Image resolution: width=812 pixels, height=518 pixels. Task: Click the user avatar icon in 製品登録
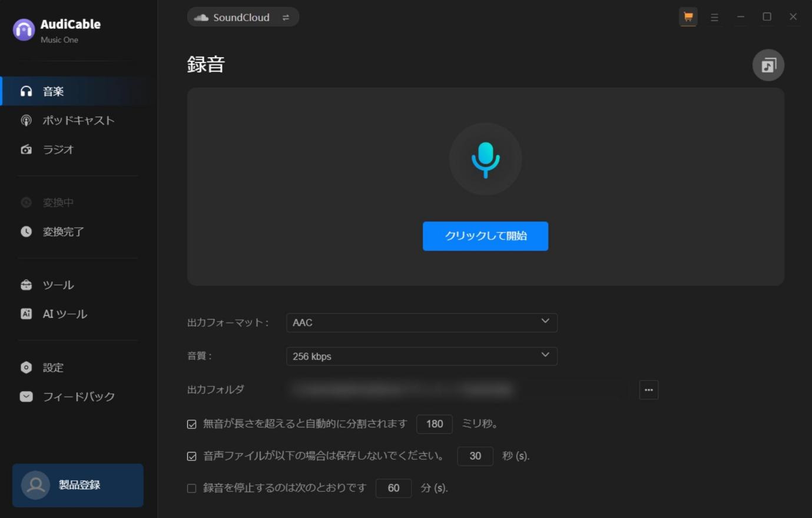[x=35, y=485]
